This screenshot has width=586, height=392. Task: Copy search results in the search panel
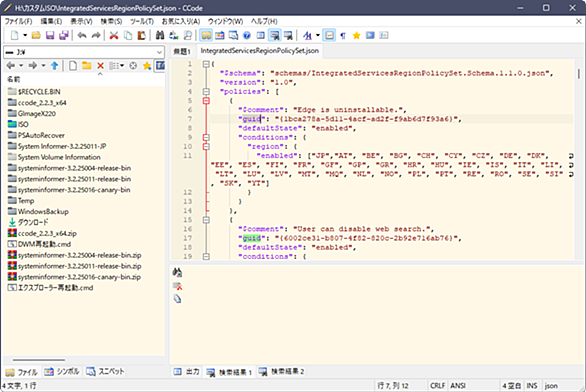(178, 299)
